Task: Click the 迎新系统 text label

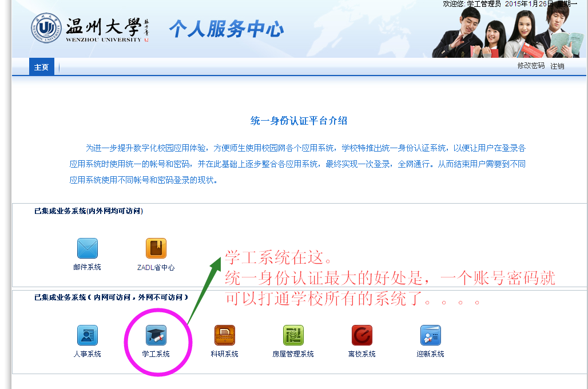Action: pyautogui.click(x=431, y=354)
